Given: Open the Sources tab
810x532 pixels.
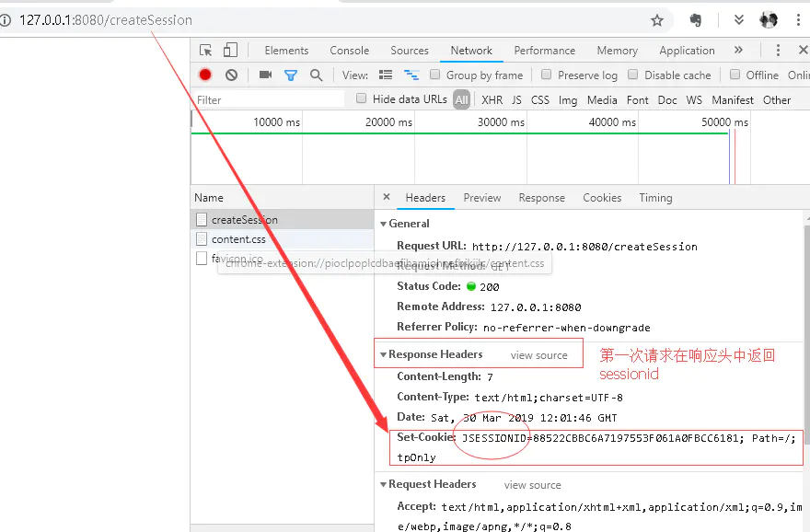Looking at the screenshot, I should click(x=409, y=51).
